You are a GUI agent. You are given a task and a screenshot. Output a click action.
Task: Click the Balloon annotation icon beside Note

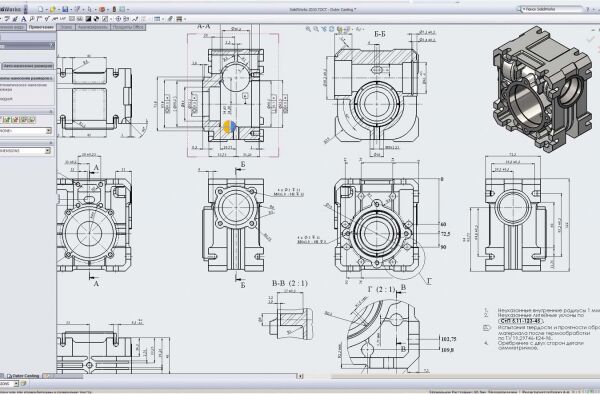(x=32, y=19)
